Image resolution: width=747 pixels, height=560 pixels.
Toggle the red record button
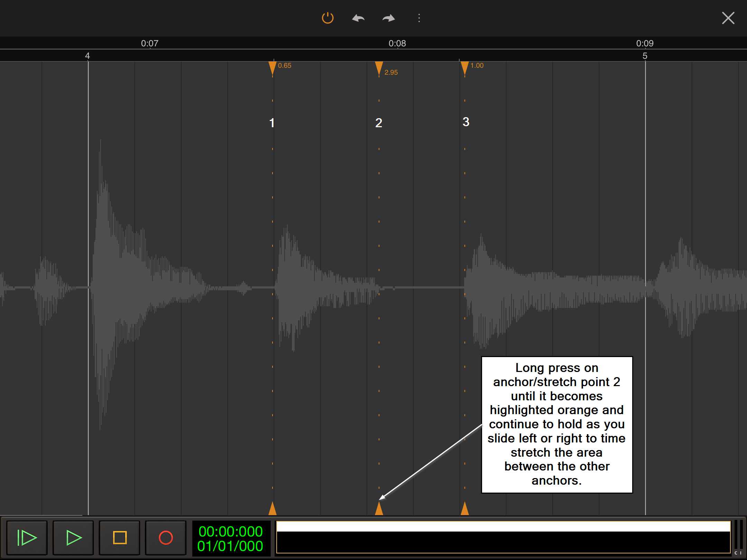tap(166, 538)
